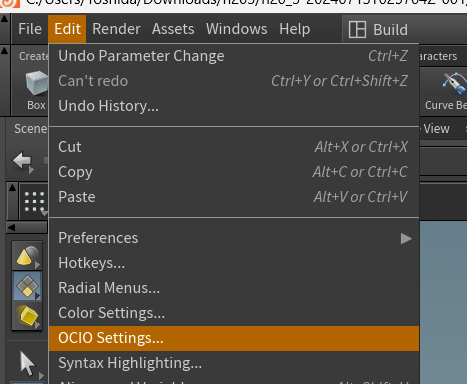Collapse the shelf using its stow arrow
467x384 pixels.
tap(4, 51)
